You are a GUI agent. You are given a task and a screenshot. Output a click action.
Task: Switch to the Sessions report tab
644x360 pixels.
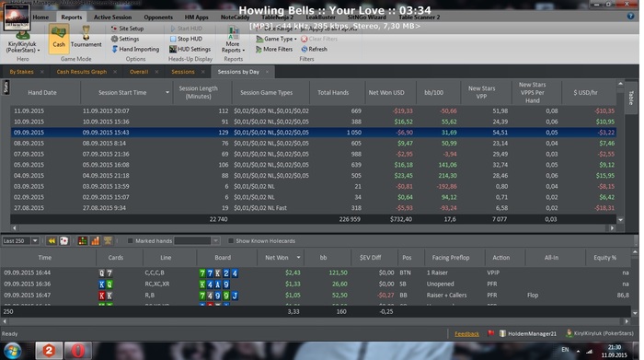(x=183, y=72)
